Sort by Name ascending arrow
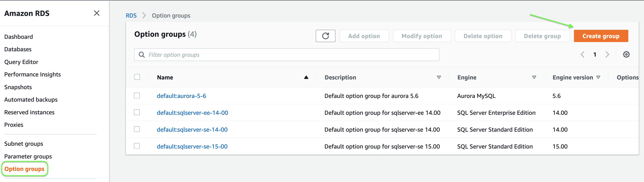This screenshot has width=644, height=182. pyautogui.click(x=306, y=77)
